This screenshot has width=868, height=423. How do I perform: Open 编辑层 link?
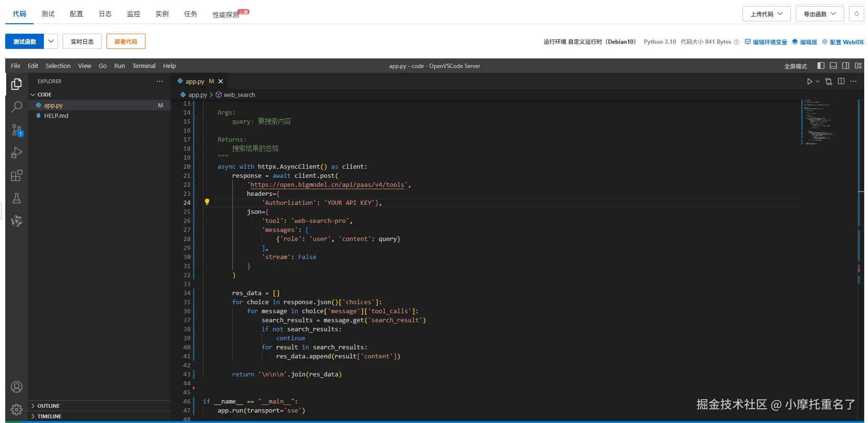(x=804, y=42)
